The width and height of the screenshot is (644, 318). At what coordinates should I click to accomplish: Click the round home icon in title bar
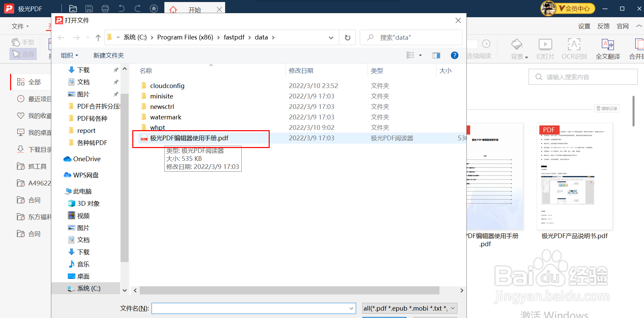(x=154, y=9)
